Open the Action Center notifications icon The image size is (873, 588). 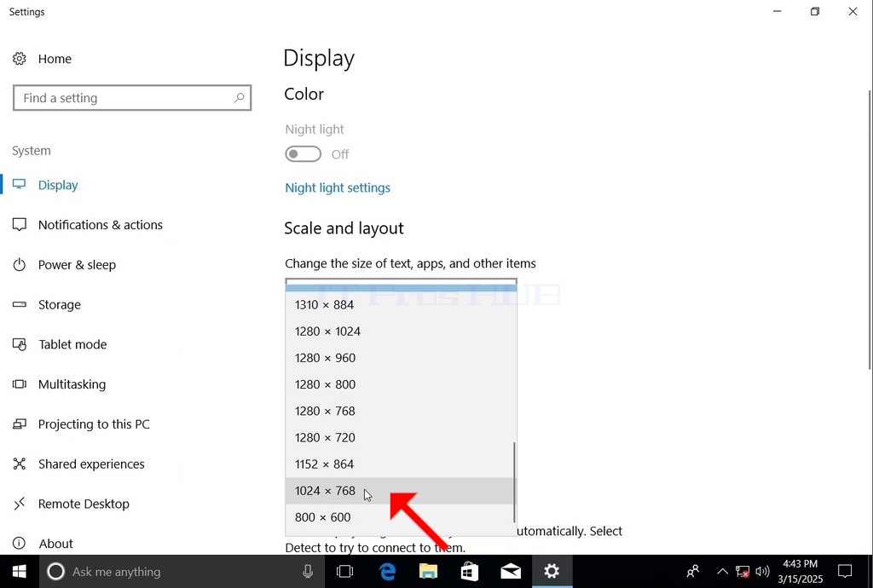(x=845, y=571)
